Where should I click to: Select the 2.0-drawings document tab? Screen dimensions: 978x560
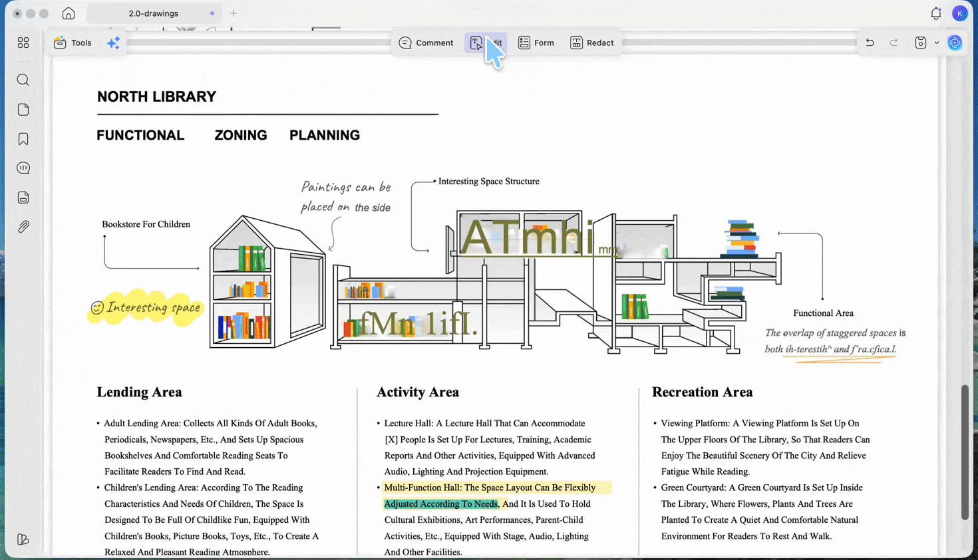coord(154,13)
